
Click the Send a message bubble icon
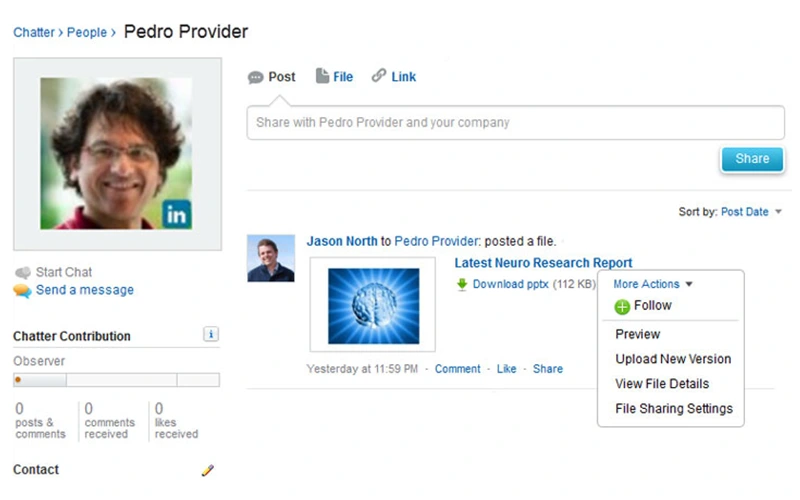[x=22, y=291]
